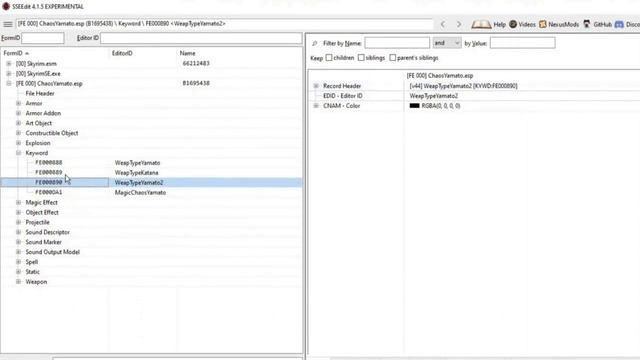This screenshot has height=360, width=640.
Task: Expand the Record Header row
Action: (316, 86)
